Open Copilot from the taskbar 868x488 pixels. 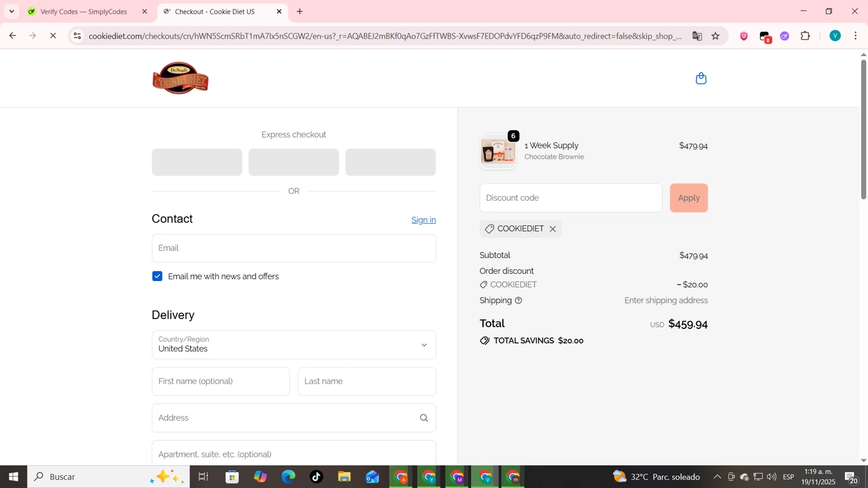point(260,477)
